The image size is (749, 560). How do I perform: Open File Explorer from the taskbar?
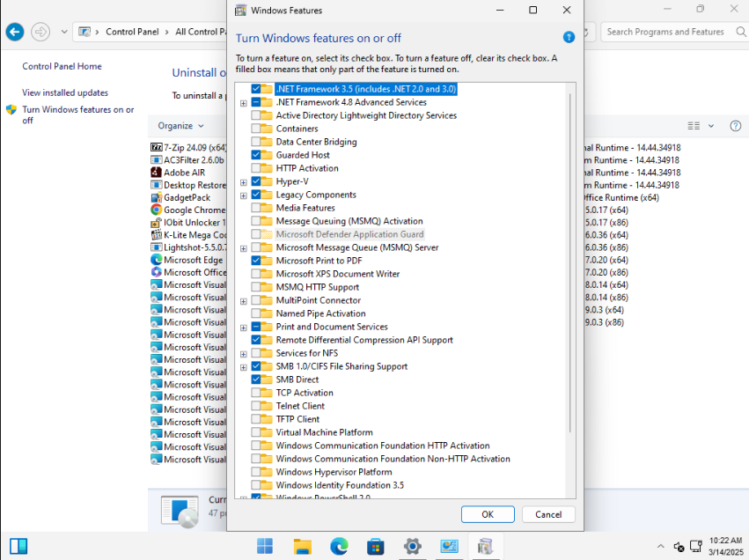pyautogui.click(x=303, y=546)
